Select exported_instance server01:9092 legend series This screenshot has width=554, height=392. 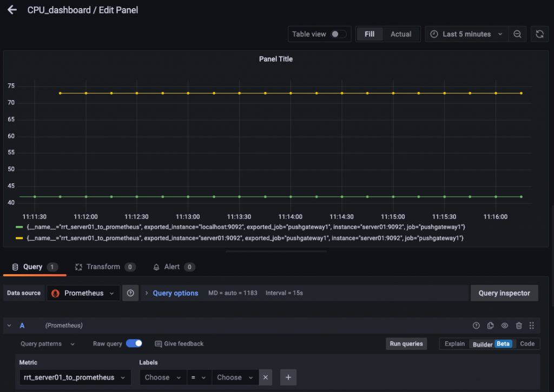245,238
